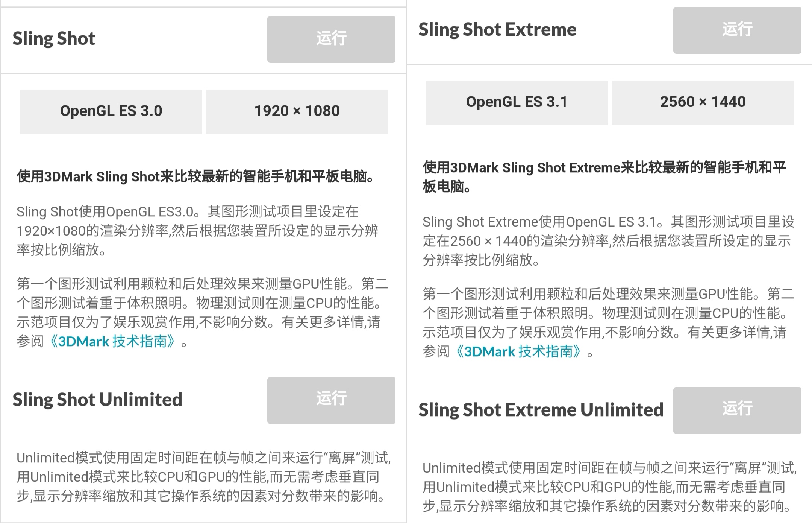Select the Sling Shot Extreme heading
This screenshot has height=523, width=812.
(497, 29)
